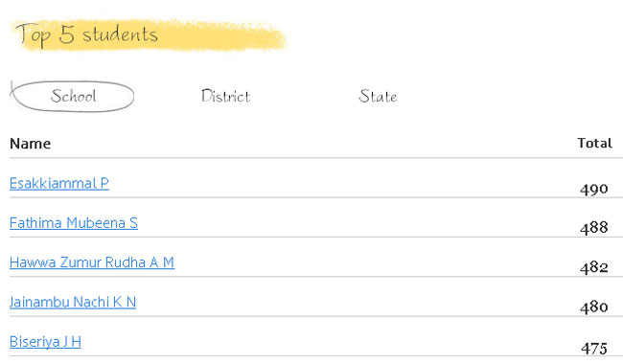Open the profile of the student scoring 482

(92, 262)
